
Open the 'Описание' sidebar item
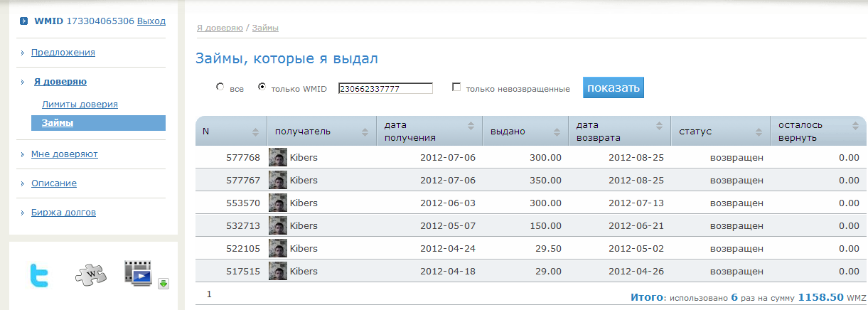[x=54, y=183]
